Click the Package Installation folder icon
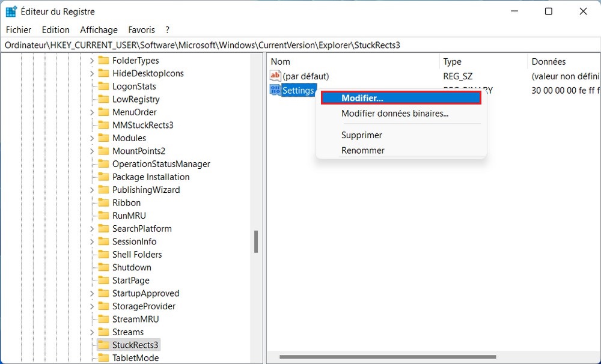This screenshot has height=364, width=601. pos(103,177)
